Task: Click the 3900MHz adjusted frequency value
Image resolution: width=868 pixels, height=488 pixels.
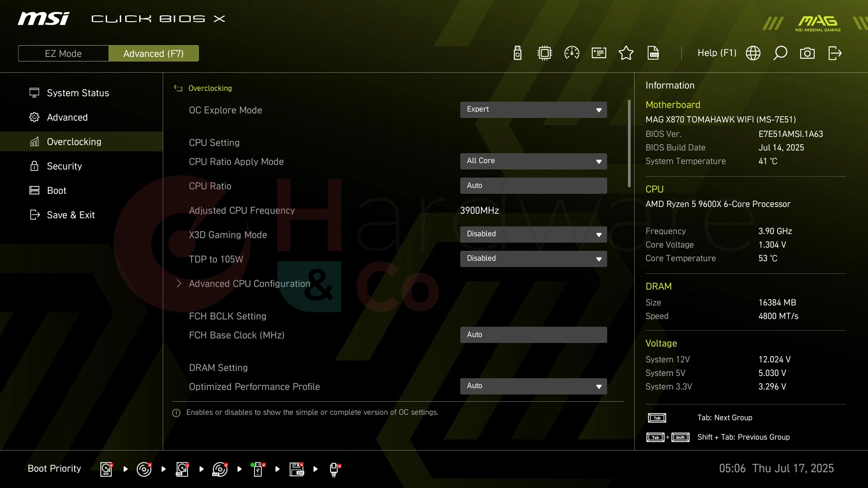Action: coord(480,211)
